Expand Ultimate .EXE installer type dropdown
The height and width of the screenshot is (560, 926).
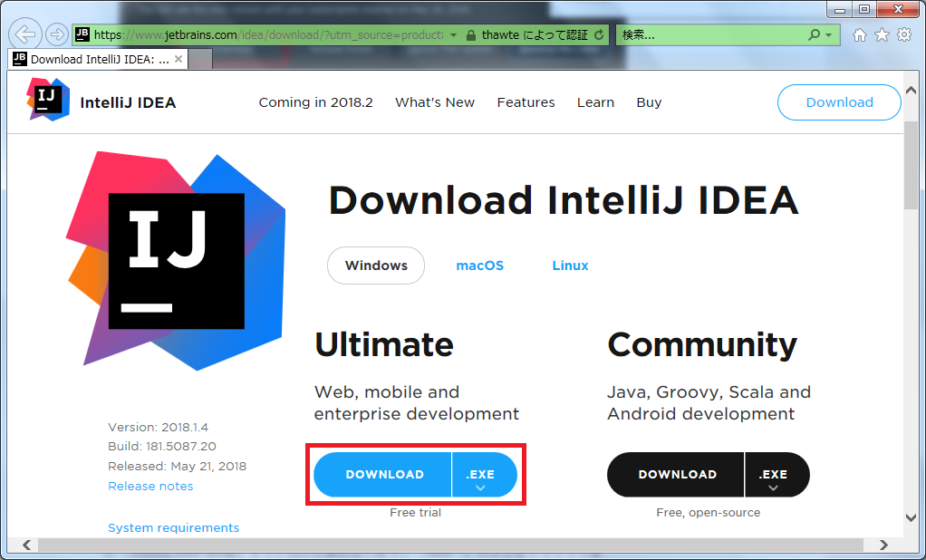[484, 475]
